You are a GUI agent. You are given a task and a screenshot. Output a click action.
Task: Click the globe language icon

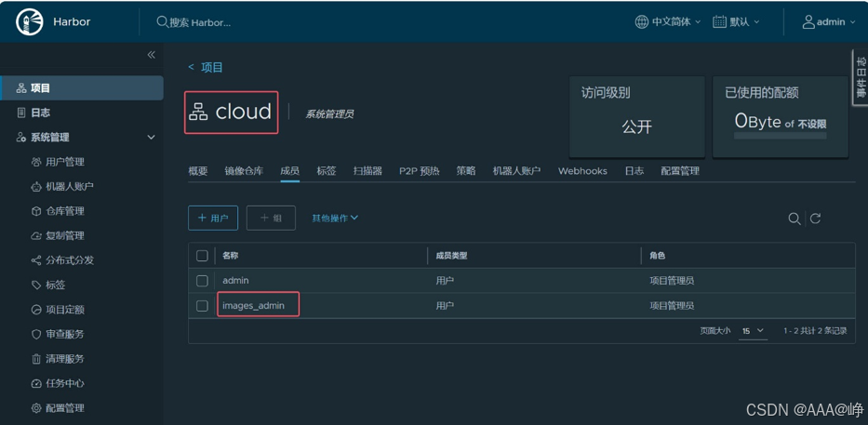coord(642,22)
